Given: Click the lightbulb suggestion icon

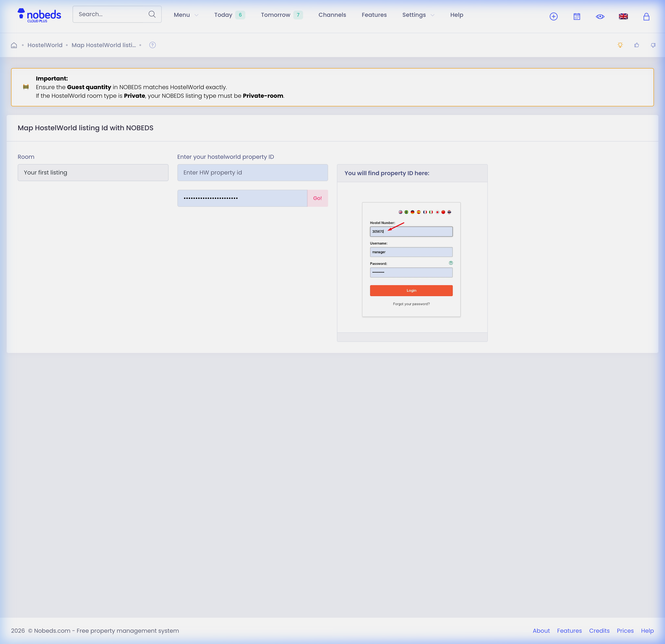Looking at the screenshot, I should 620,45.
